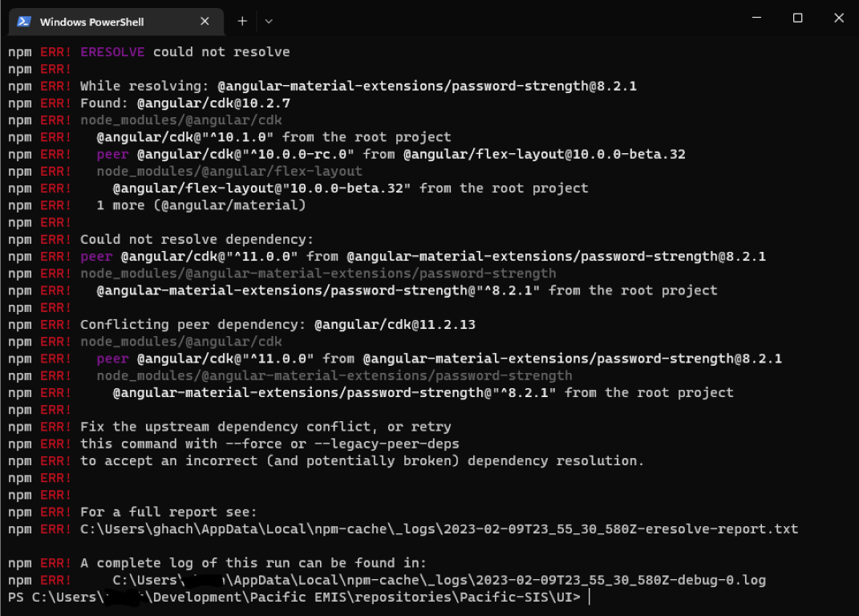Maximize the terminal window
This screenshot has height=616, width=859.
798,18
